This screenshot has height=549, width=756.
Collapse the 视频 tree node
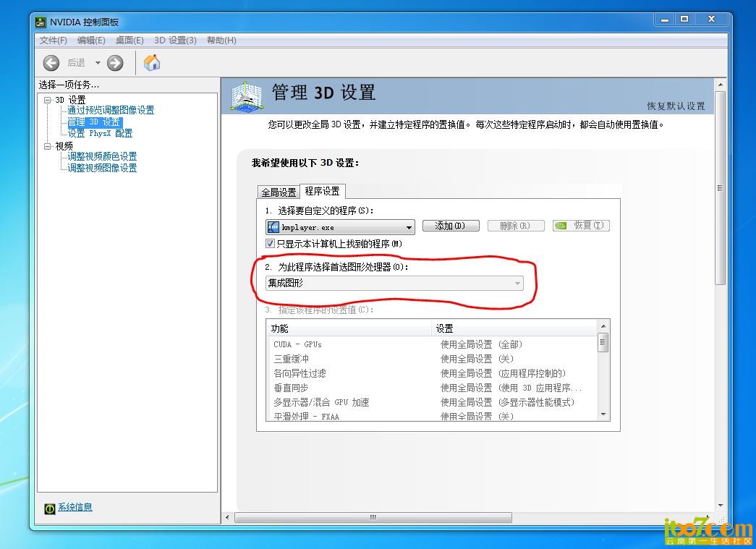[47, 146]
